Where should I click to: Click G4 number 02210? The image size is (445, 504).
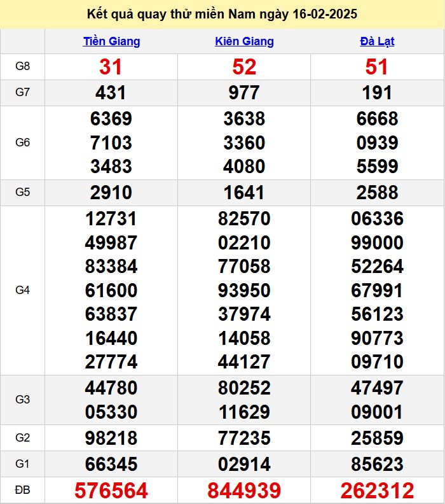point(244,242)
